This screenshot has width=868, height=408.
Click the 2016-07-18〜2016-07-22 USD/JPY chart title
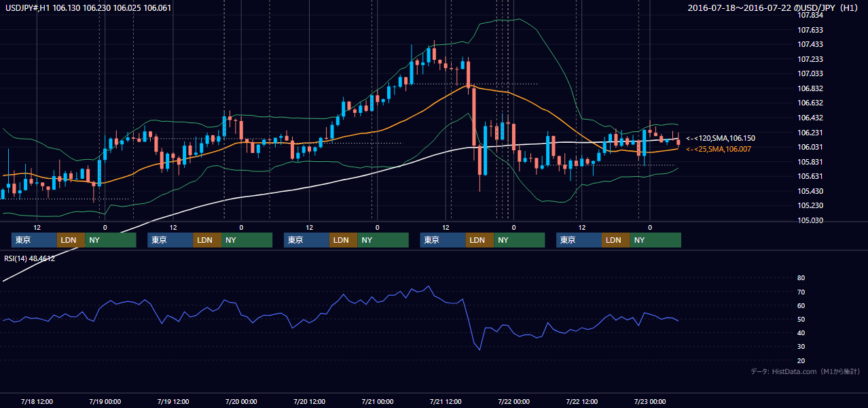774,8
